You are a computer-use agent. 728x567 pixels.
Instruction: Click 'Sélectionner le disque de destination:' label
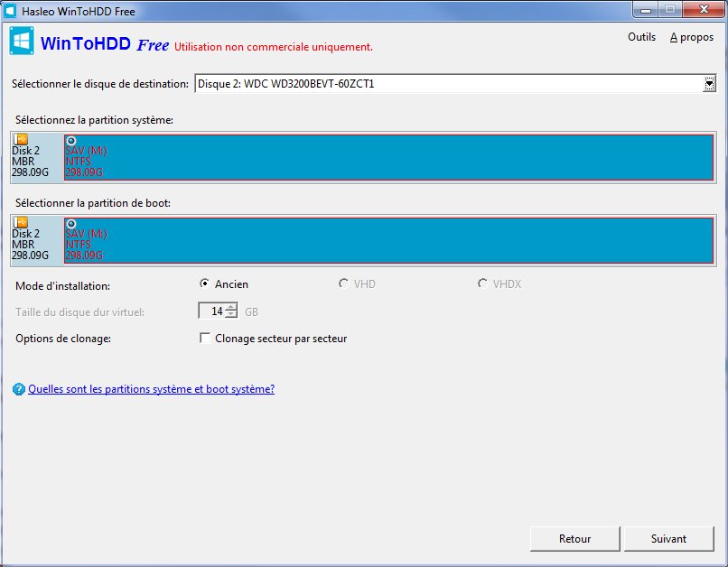[x=100, y=84]
